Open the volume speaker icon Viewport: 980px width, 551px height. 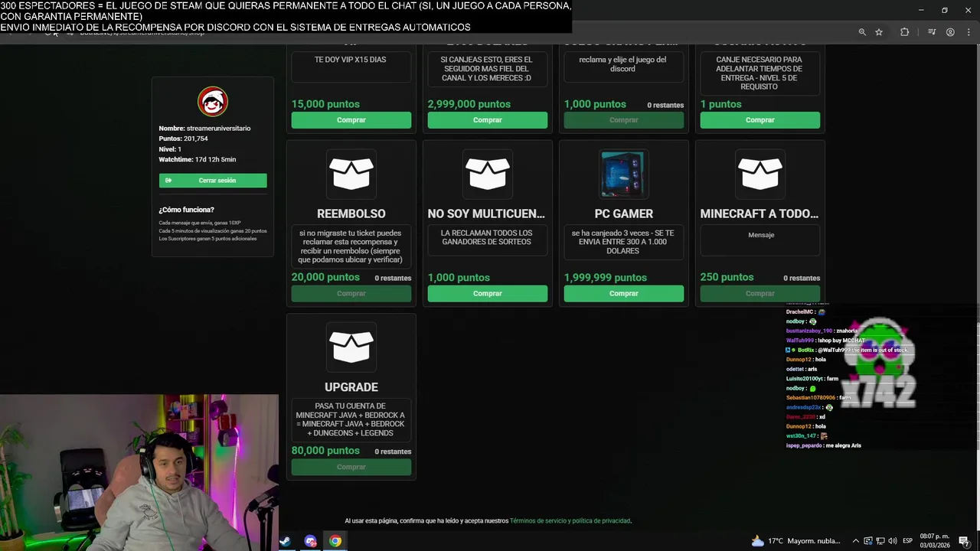point(892,541)
